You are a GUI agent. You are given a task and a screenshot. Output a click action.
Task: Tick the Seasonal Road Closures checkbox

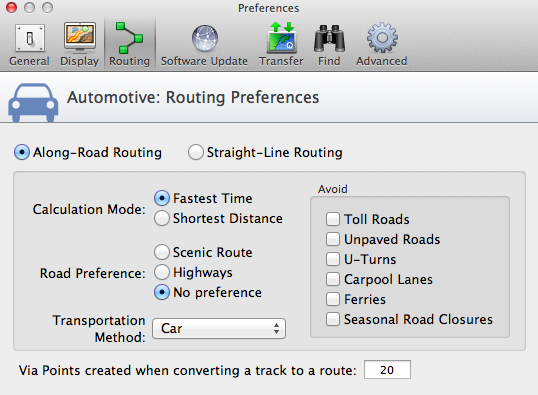coord(333,319)
